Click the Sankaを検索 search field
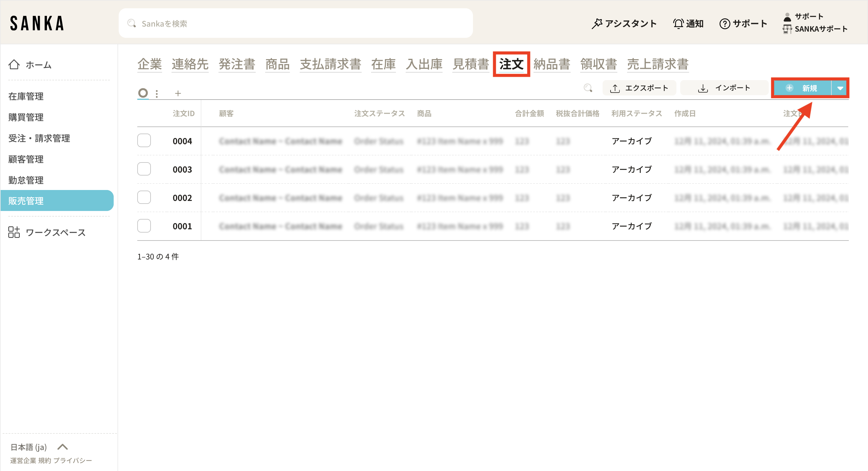This screenshot has width=868, height=471. coord(296,23)
